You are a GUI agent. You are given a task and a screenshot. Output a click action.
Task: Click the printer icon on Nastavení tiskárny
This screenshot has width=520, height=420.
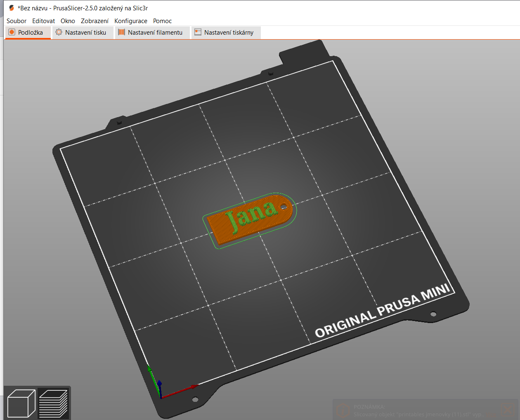[198, 32]
